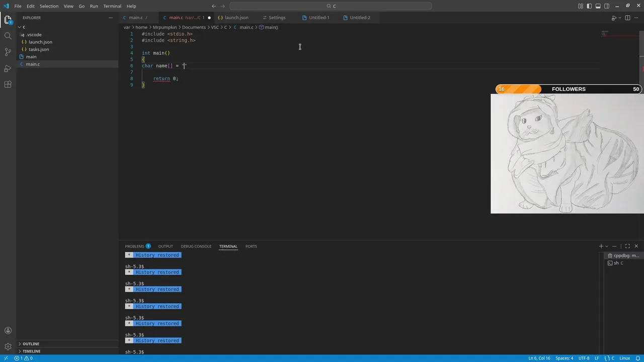
Task: Open the run button dropdown arrow
Action: 619,18
